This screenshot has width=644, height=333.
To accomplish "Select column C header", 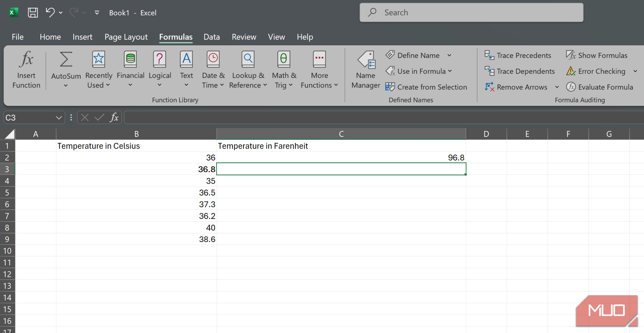I will point(341,134).
